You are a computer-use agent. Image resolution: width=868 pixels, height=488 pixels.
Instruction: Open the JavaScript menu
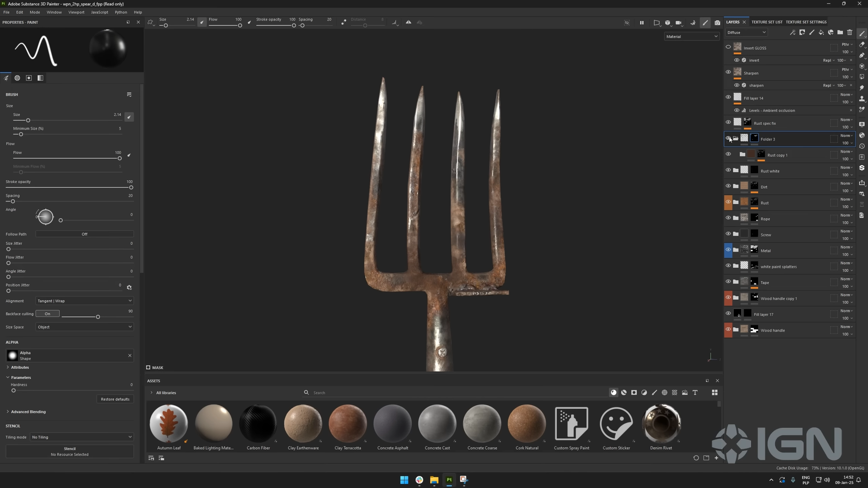pyautogui.click(x=100, y=12)
